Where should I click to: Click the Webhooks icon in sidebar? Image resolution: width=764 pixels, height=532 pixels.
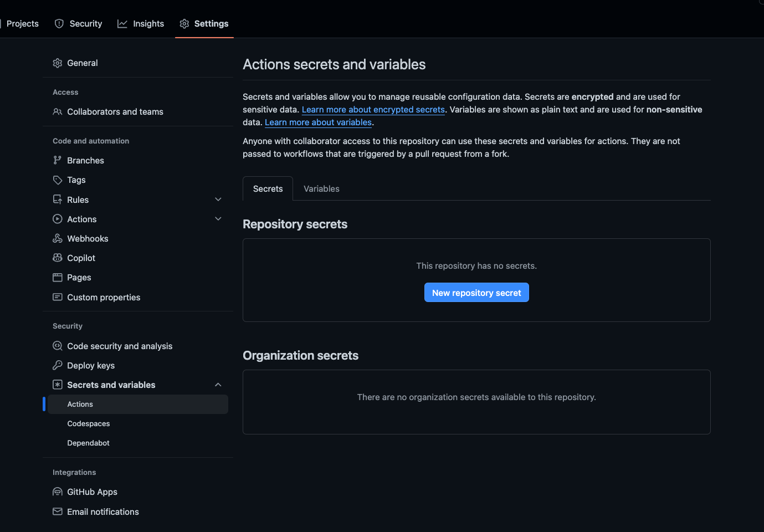click(58, 238)
